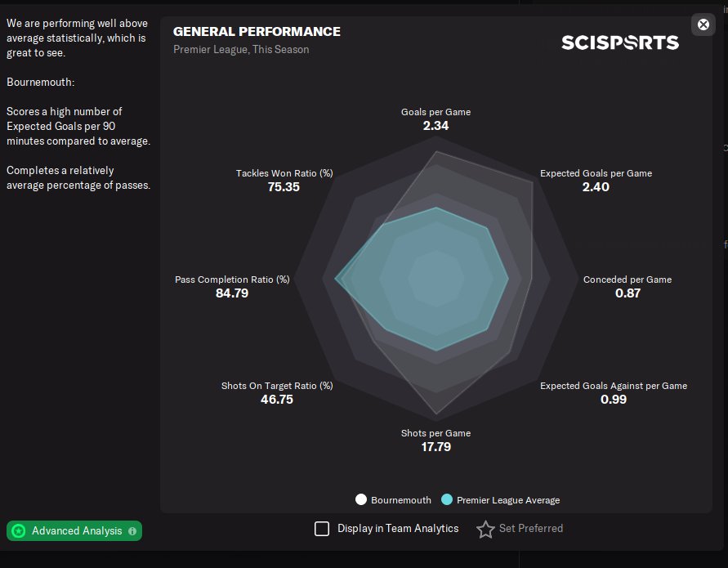The image size is (728, 568).
Task: Click the Set Preferred star icon
Action: tap(485, 530)
